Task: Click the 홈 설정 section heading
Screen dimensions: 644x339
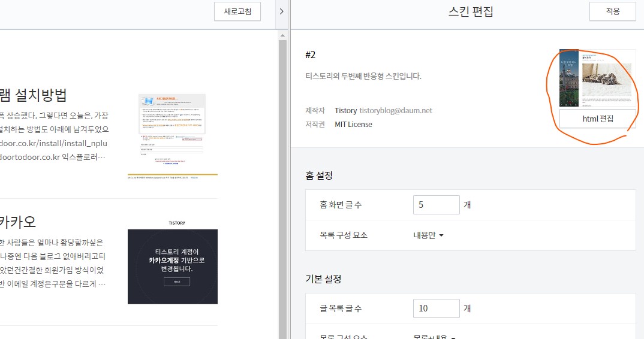Action: point(319,175)
